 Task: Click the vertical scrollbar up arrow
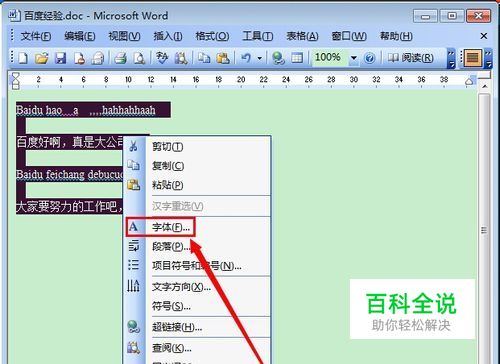(x=485, y=86)
